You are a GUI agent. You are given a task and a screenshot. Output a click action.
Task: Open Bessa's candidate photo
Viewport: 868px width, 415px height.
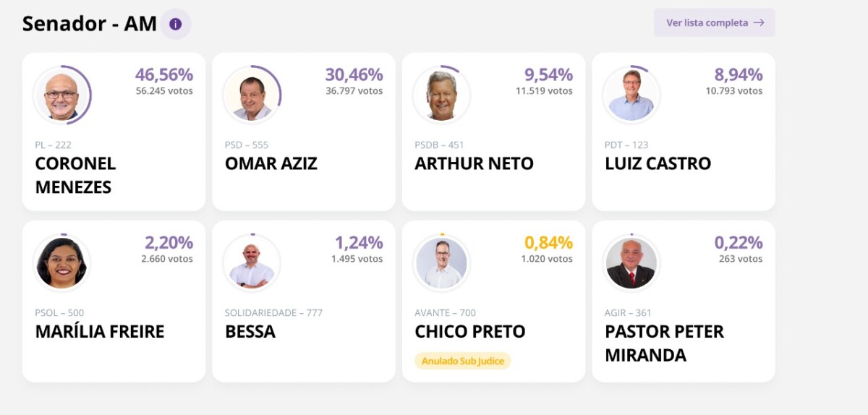point(252,263)
